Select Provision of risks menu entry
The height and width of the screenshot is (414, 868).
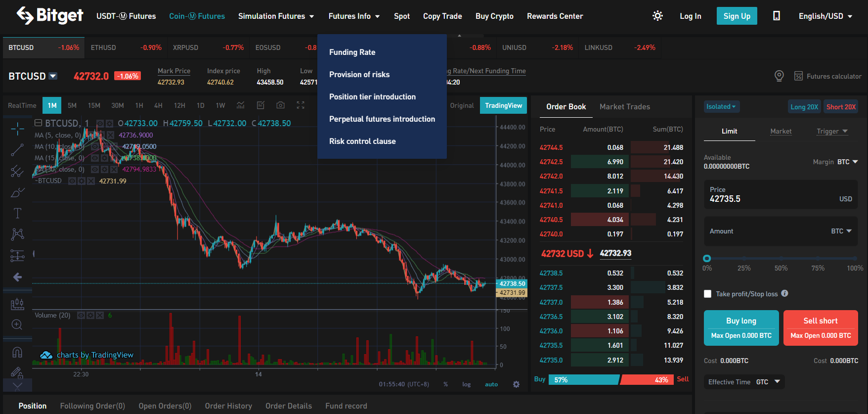359,74
